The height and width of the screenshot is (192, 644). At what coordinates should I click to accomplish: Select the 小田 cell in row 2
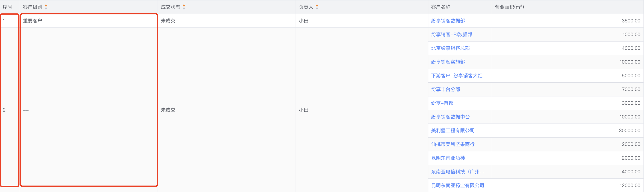tap(362, 110)
